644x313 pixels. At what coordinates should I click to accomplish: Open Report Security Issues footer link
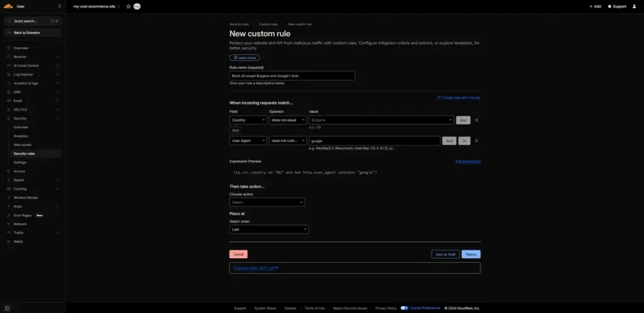coord(350,308)
